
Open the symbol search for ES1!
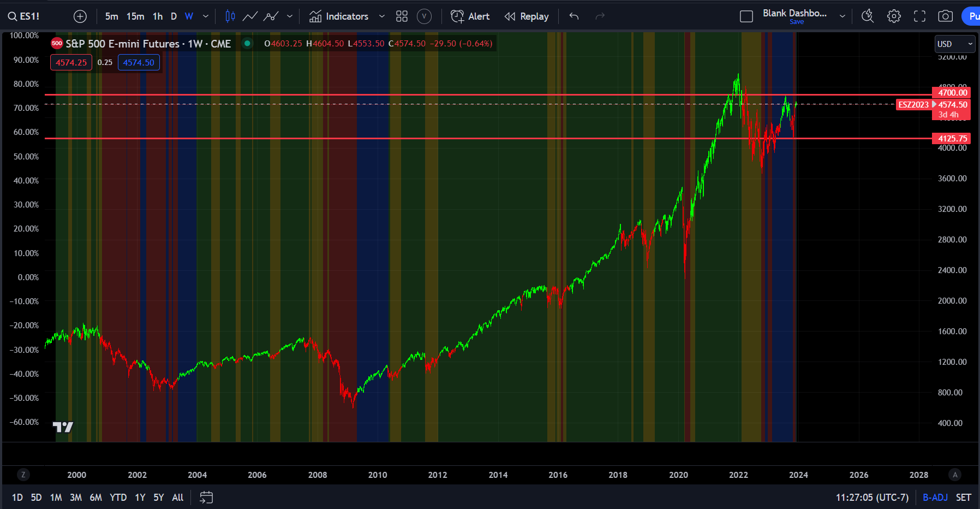point(22,16)
